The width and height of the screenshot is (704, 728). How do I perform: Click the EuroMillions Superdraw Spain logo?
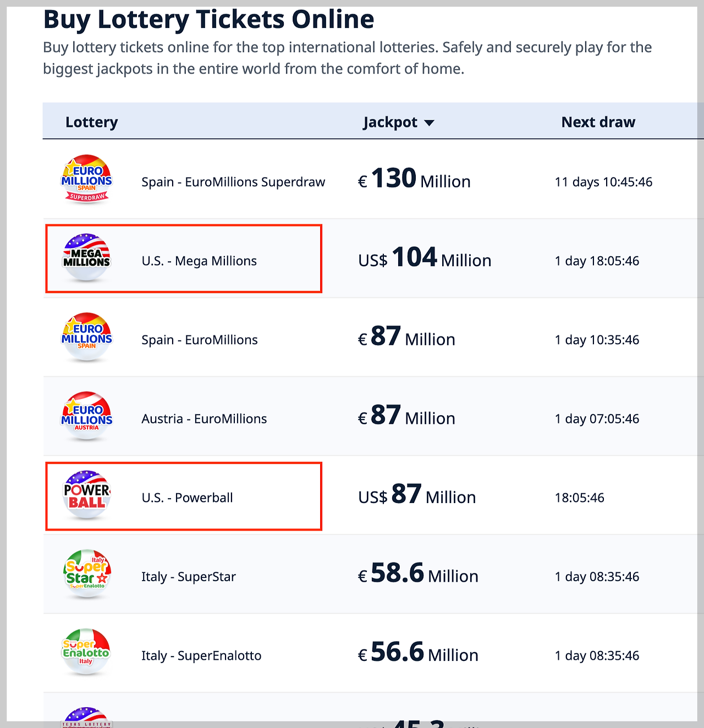(87, 179)
